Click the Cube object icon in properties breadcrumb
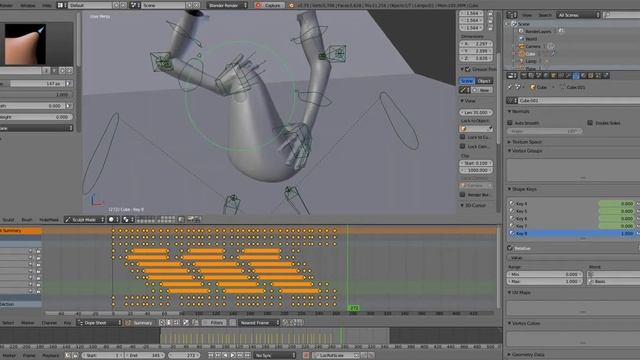 [533, 87]
